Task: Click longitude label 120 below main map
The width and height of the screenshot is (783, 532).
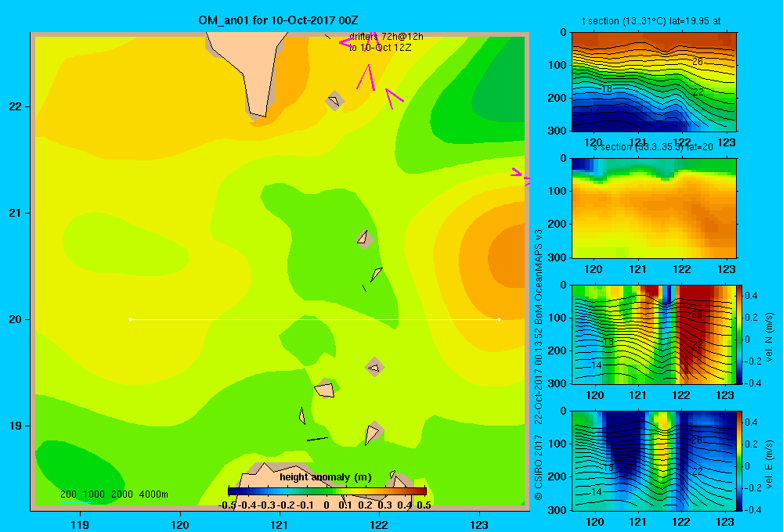Action: [180, 524]
